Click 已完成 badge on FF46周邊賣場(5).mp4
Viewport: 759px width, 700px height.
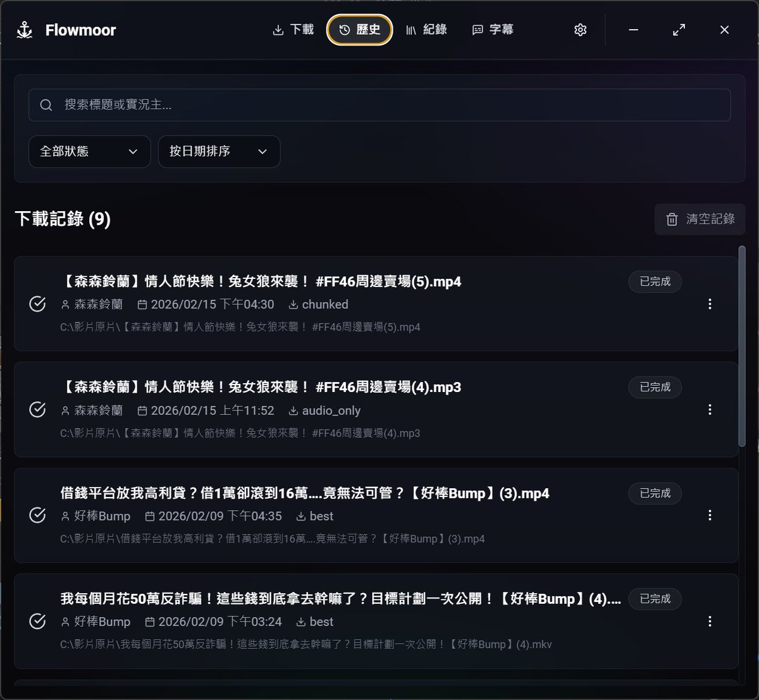pyautogui.click(x=655, y=281)
